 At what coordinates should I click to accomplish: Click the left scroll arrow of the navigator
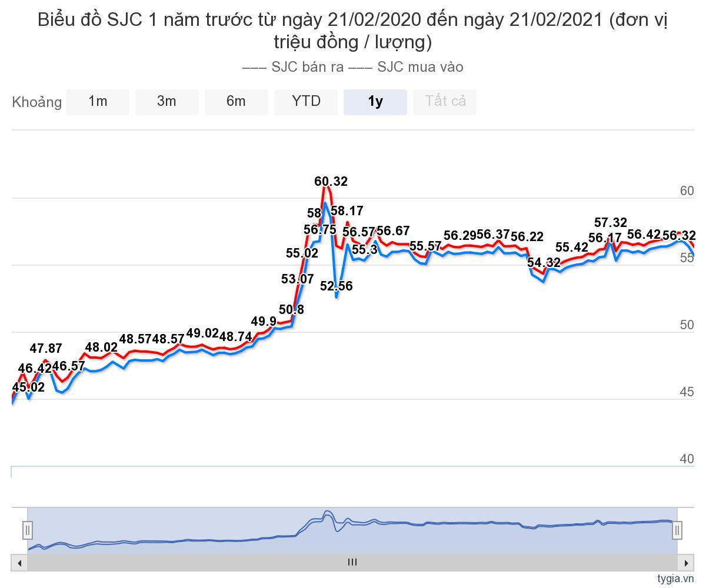click(19, 563)
